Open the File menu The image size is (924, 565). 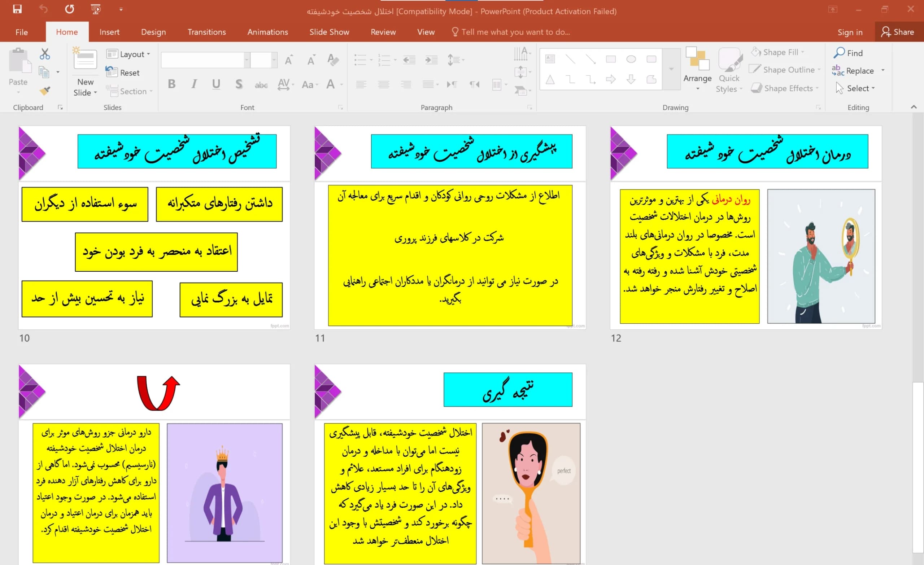tap(21, 32)
